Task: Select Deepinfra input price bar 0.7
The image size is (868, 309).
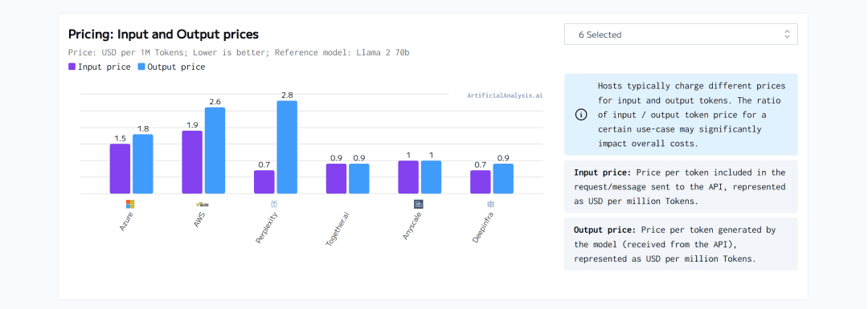Action: (x=481, y=182)
